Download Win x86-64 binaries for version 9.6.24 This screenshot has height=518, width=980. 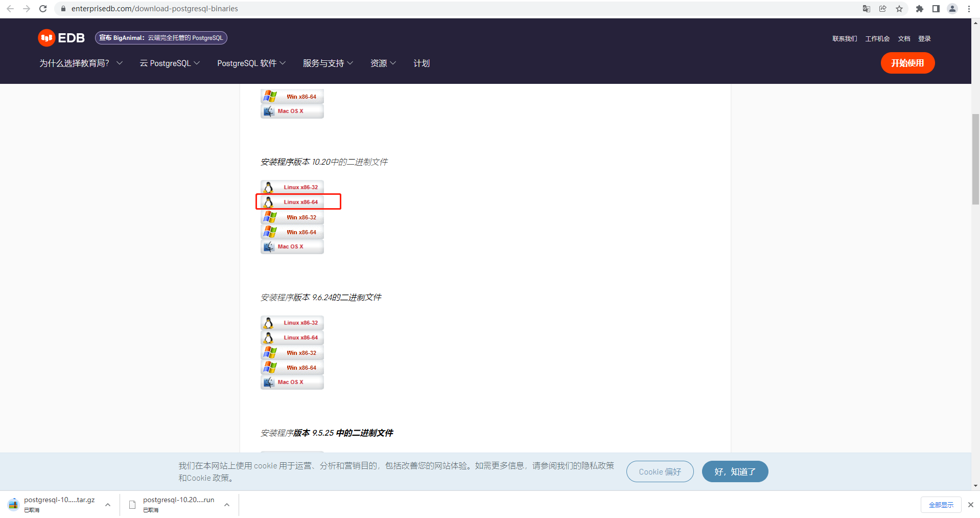tap(292, 367)
